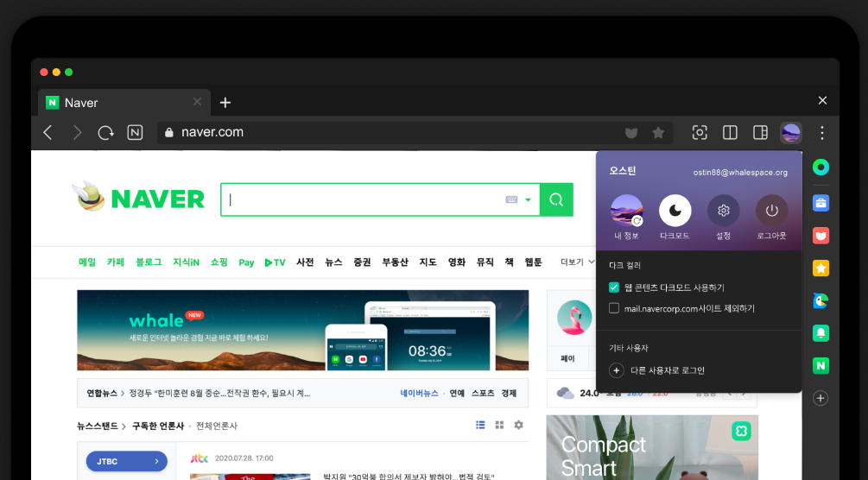Open the blue briefcase tools sidebar icon
The height and width of the screenshot is (480, 868).
(x=821, y=203)
